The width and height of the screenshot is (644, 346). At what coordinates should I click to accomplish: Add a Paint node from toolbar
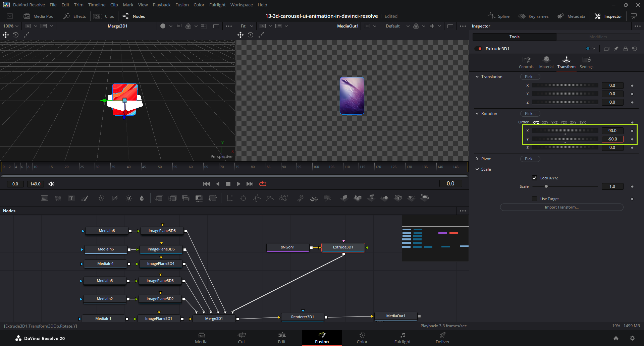pos(85,198)
